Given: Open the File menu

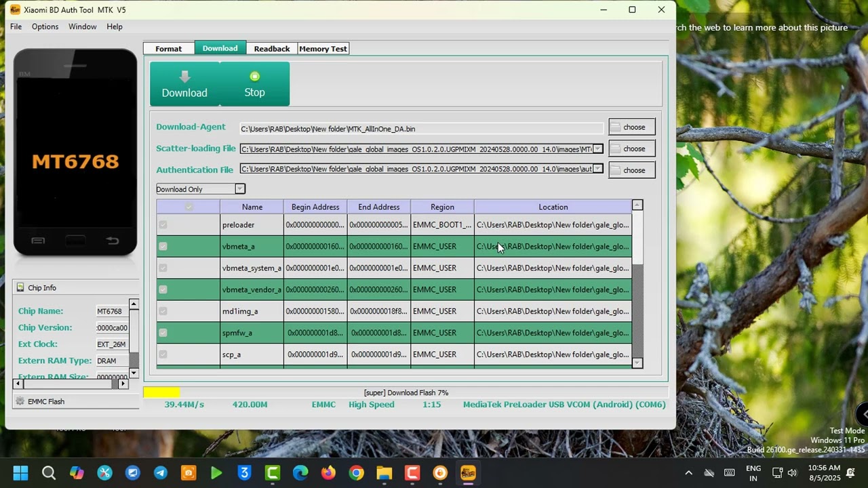Looking at the screenshot, I should coord(16,26).
